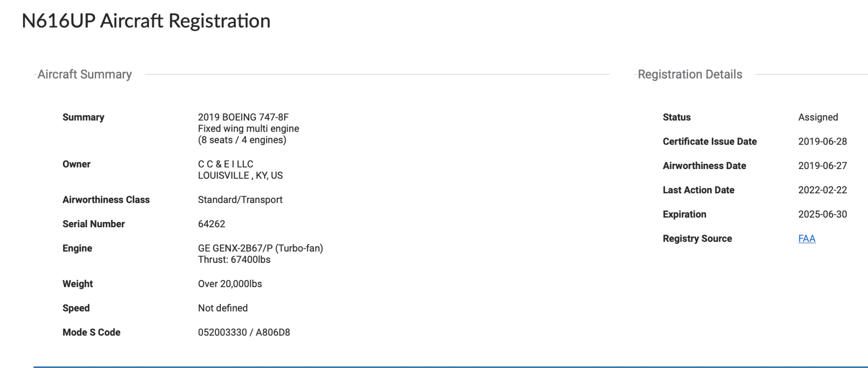The image size is (868, 368).
Task: Click the Assigned status value
Action: 818,117
